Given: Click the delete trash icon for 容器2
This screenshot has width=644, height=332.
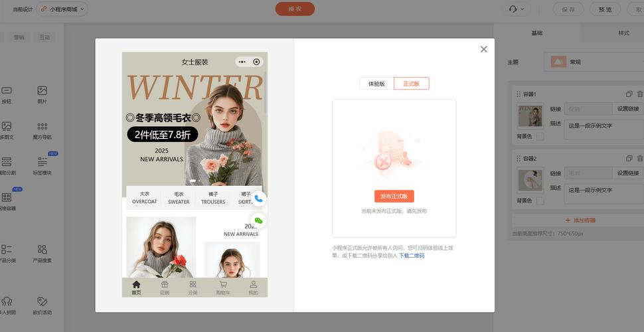Looking at the screenshot, I should pos(640,158).
